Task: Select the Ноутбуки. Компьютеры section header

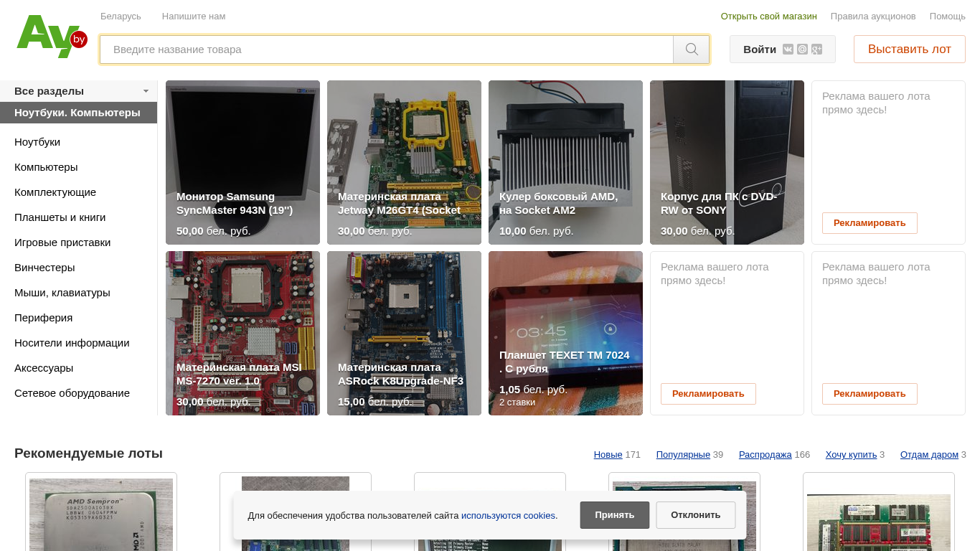Action: (x=78, y=113)
